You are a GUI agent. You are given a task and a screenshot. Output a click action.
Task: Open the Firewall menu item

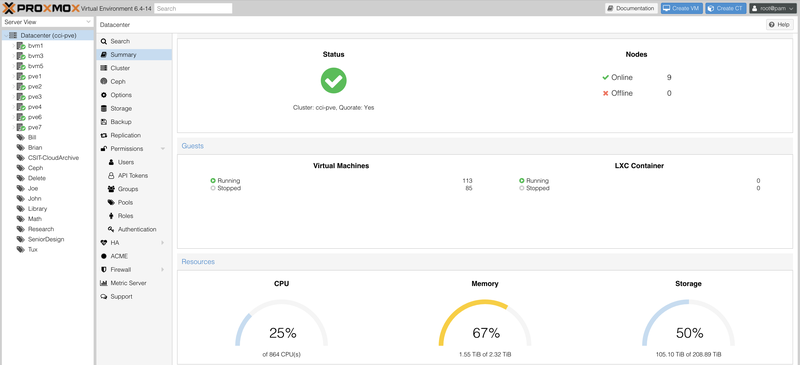click(134, 270)
